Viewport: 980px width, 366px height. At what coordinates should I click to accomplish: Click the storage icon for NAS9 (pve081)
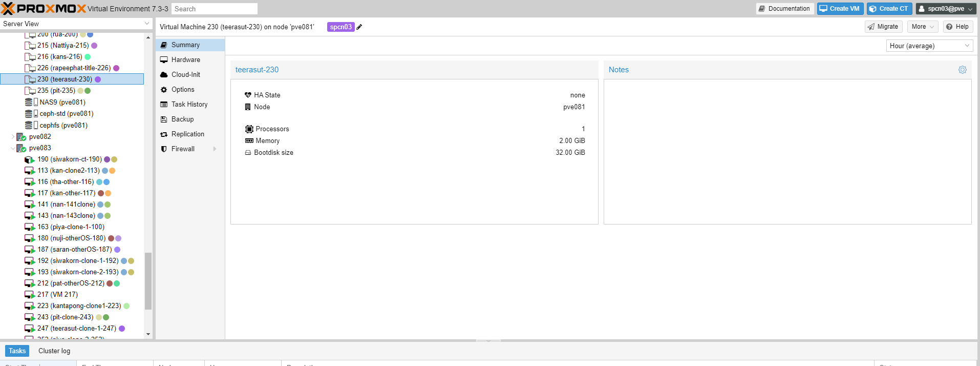31,103
